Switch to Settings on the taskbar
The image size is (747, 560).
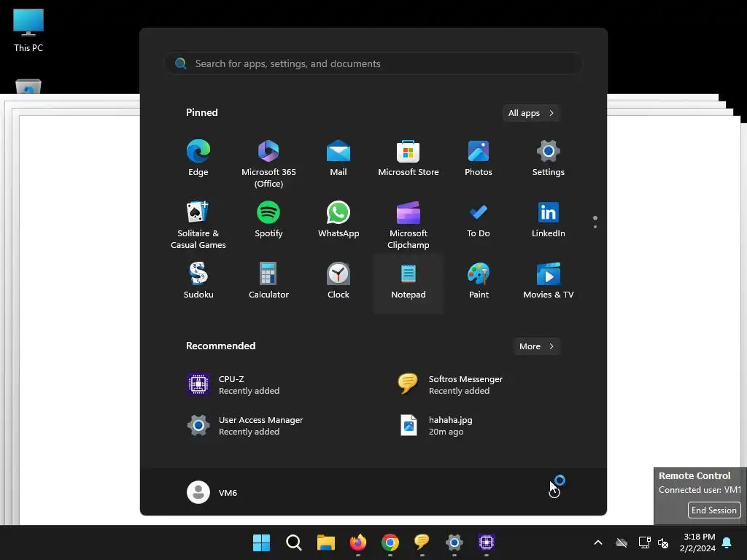coord(454,542)
